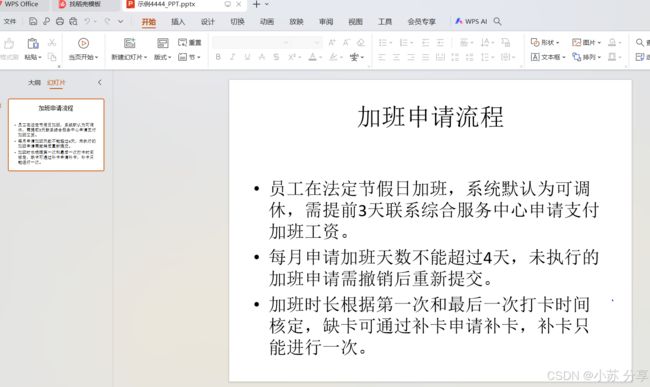This screenshot has height=387, width=650.
Task: Toggle Strikethrough formatting
Action: [276, 57]
